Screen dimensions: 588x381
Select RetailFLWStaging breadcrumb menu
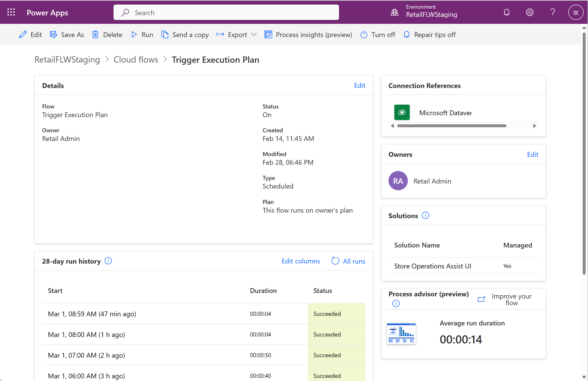pyautogui.click(x=68, y=60)
